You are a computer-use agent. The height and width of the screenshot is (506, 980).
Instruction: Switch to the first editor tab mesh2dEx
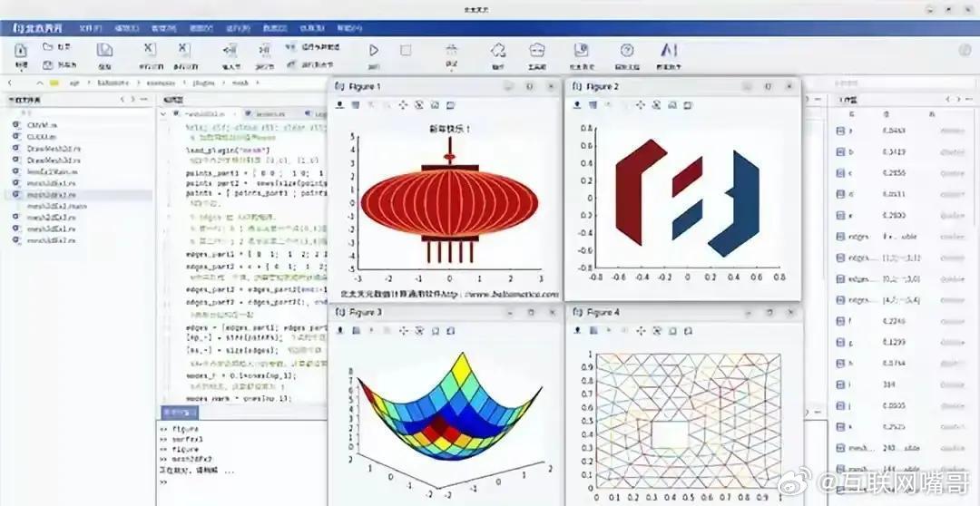pyautogui.click(x=204, y=114)
